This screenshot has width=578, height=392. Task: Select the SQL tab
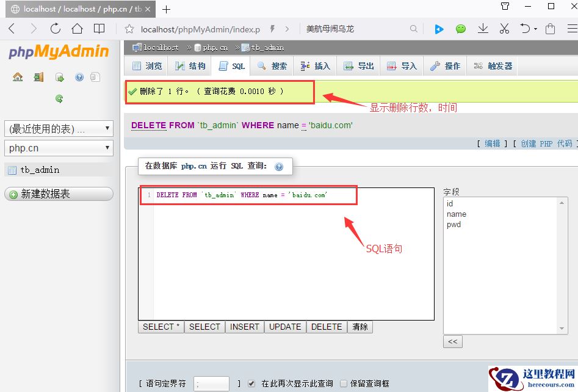(231, 66)
